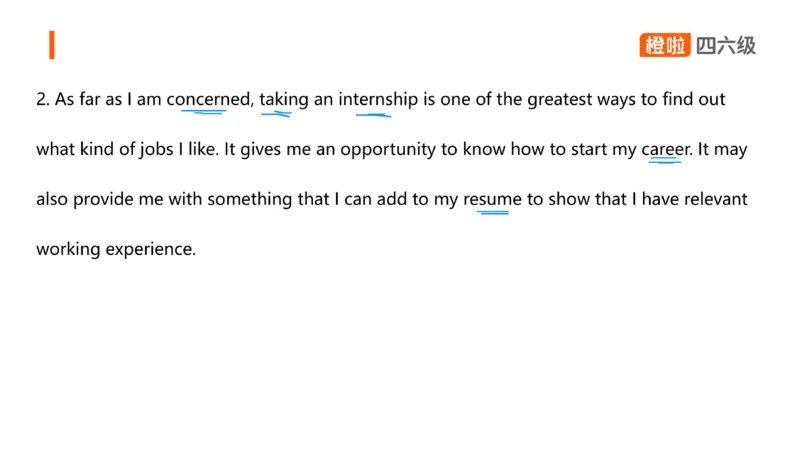Click the orange 橙啦 logo badge

665,45
